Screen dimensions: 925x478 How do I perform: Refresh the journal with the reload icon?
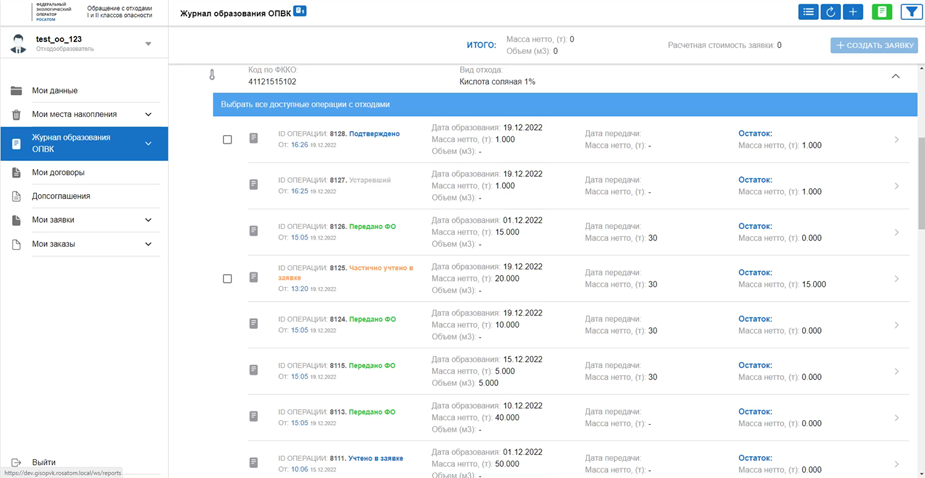pos(831,12)
